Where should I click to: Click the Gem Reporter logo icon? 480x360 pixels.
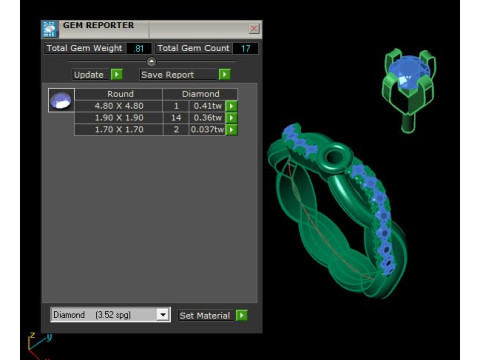[x=50, y=29]
